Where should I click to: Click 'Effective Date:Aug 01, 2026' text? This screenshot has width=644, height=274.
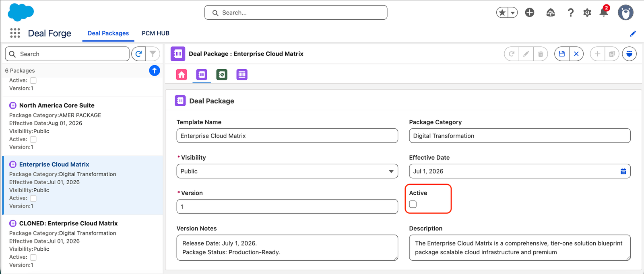(x=46, y=123)
